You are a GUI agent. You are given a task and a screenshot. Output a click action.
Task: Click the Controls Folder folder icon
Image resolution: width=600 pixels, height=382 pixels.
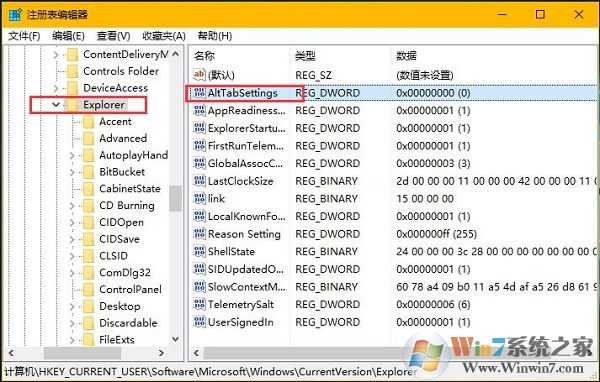point(72,71)
